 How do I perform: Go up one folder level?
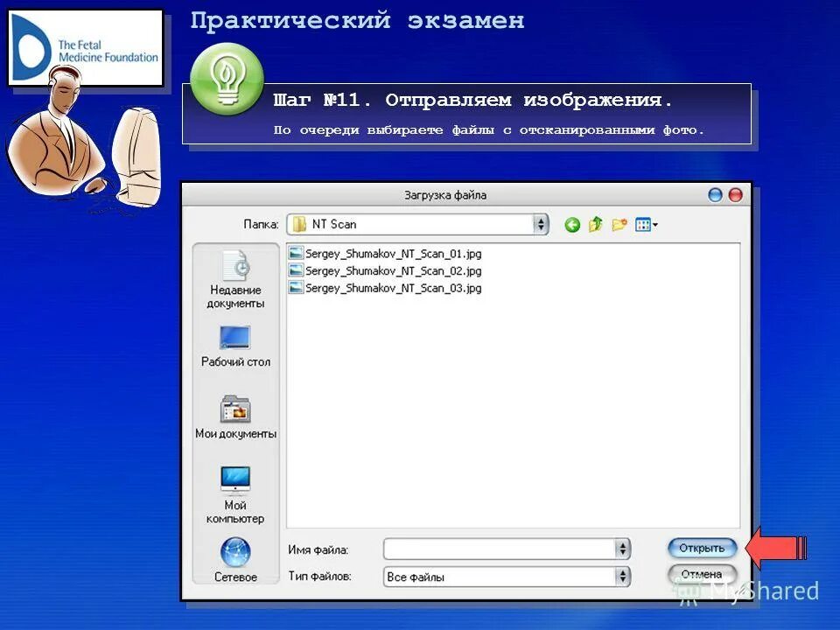tap(595, 225)
